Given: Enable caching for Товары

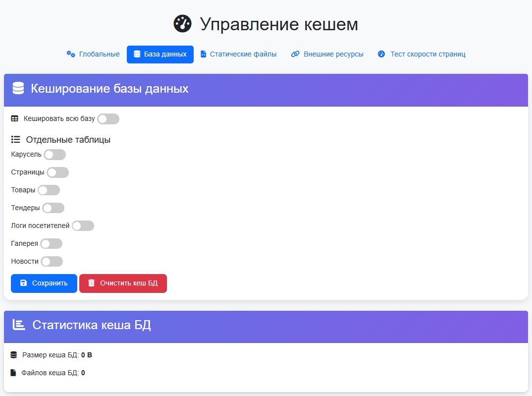Looking at the screenshot, I should coord(49,190).
